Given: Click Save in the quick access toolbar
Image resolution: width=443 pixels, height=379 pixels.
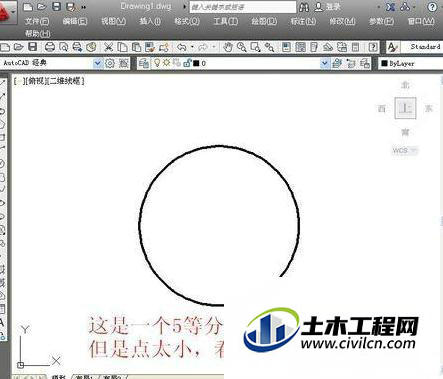Looking at the screenshot, I should point(56,7).
